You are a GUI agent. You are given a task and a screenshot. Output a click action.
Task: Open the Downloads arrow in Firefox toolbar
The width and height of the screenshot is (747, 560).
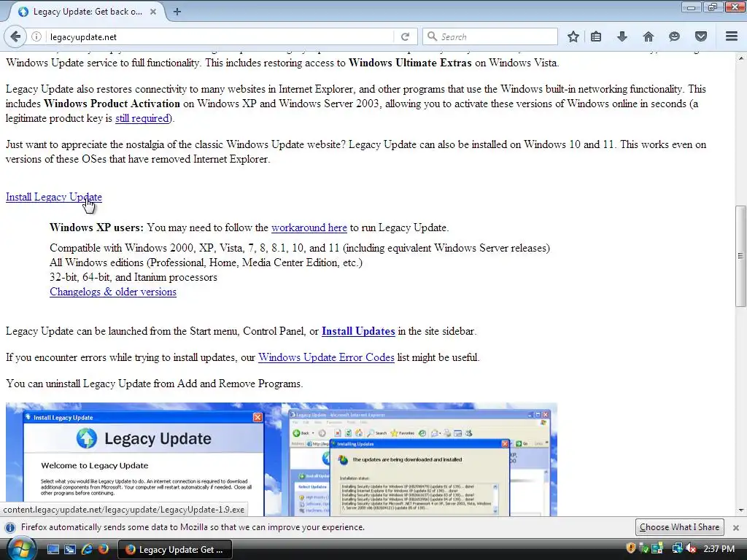tap(622, 36)
